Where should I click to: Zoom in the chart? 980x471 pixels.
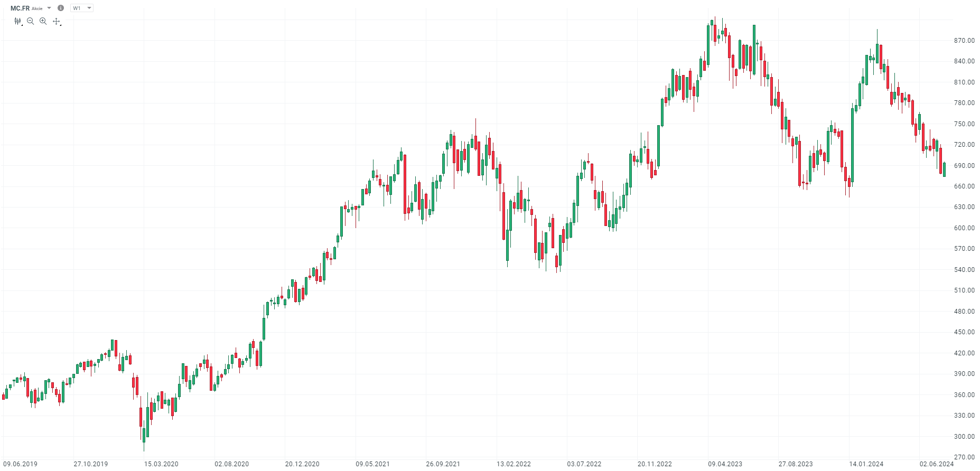[43, 21]
